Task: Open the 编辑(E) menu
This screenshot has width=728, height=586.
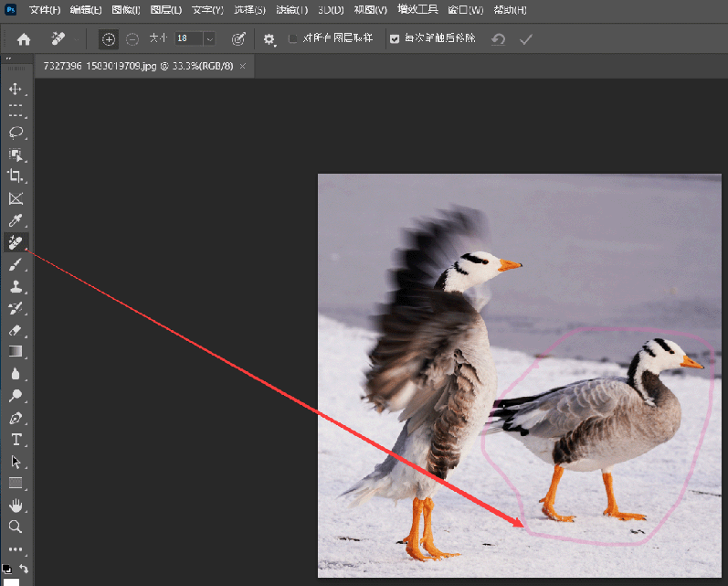Action: click(x=86, y=10)
